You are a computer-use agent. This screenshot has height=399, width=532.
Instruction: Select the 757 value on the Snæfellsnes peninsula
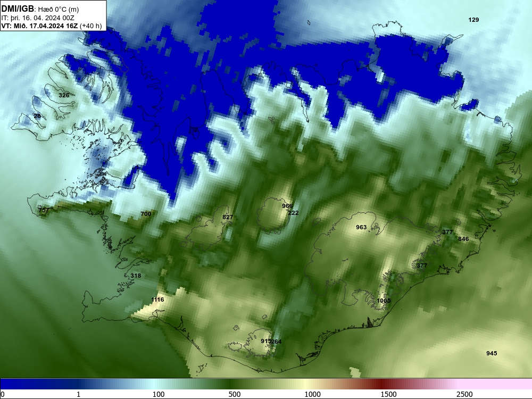[x=44, y=210]
